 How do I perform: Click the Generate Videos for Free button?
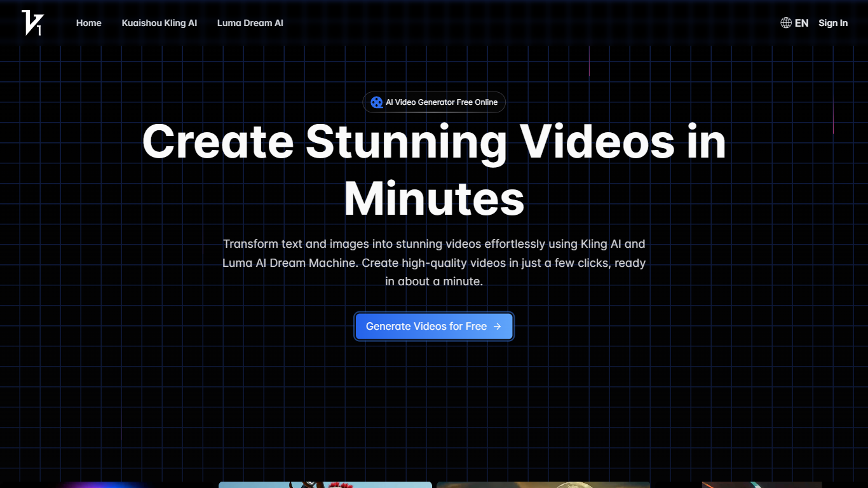(434, 327)
